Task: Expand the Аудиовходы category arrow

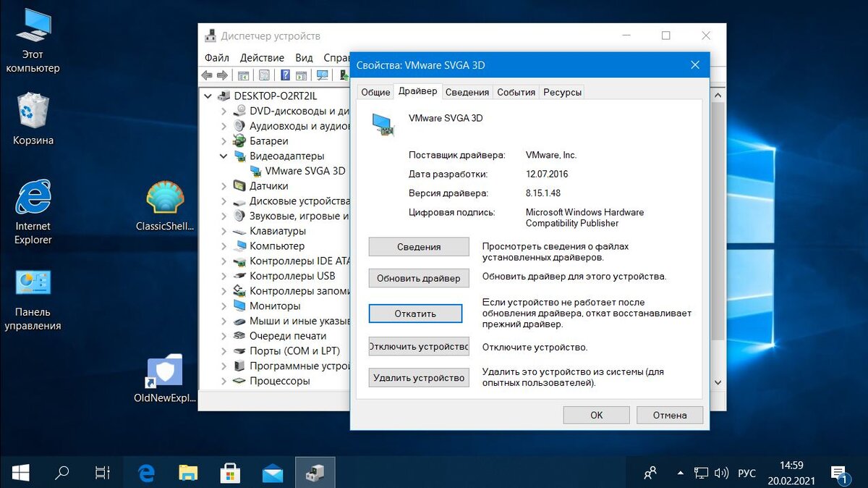Action: [x=224, y=126]
